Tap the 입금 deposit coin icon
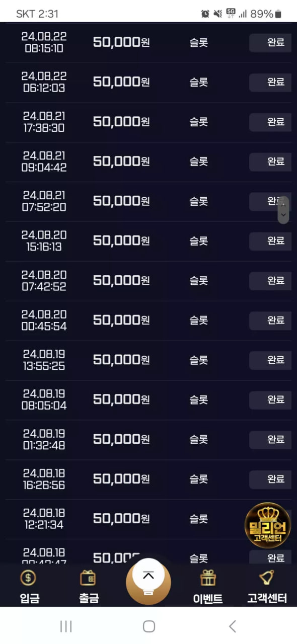297x644 pixels. pos(28,578)
